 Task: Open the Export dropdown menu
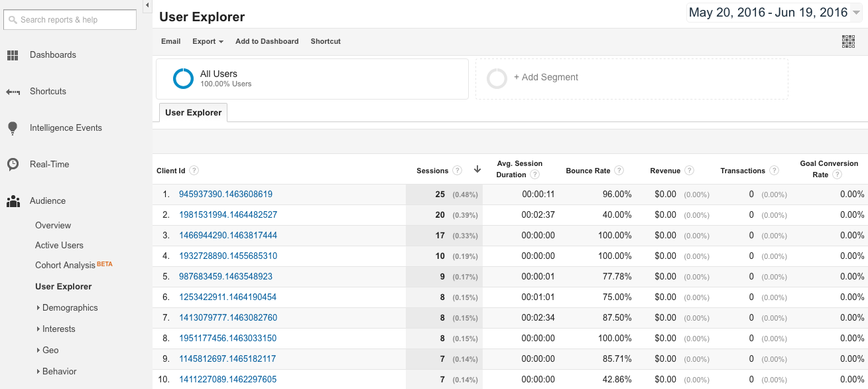[208, 41]
